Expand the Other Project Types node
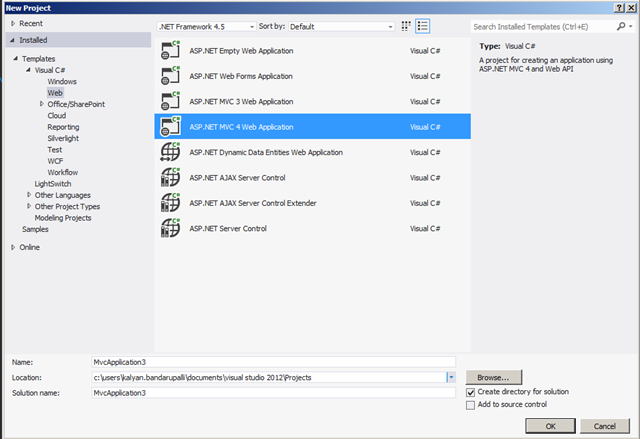The height and width of the screenshot is (439, 640). (29, 206)
